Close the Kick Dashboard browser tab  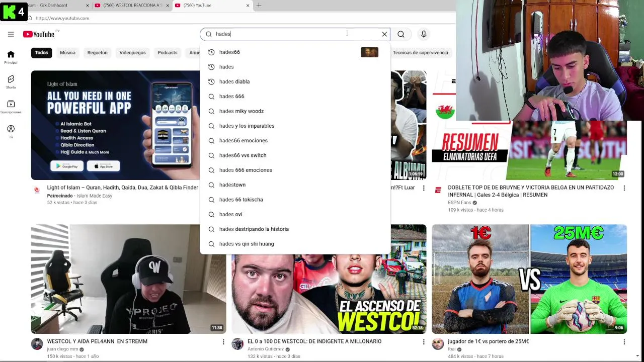(88, 6)
